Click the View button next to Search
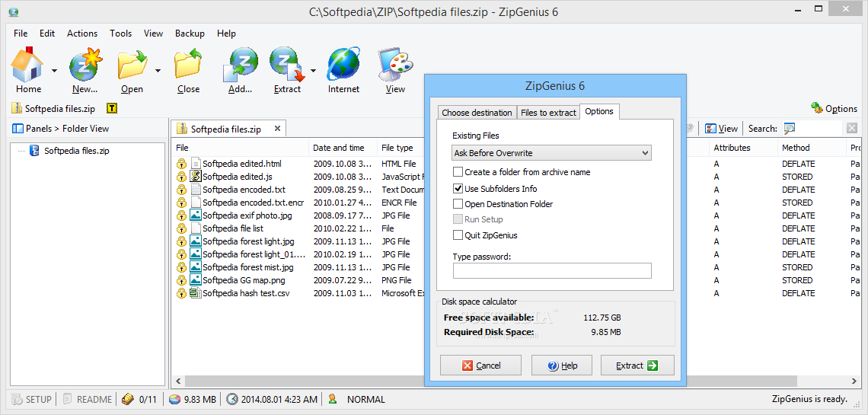Viewport: 868px width, 415px height. 721,129
